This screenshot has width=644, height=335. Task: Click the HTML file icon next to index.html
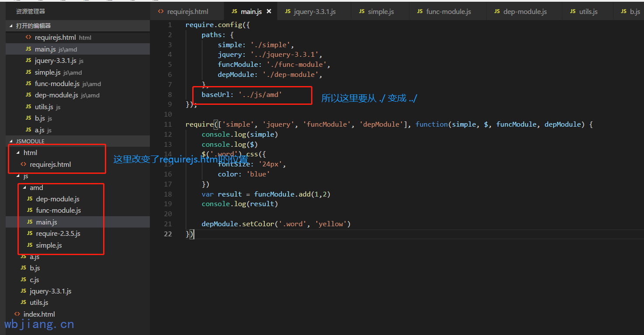17,314
